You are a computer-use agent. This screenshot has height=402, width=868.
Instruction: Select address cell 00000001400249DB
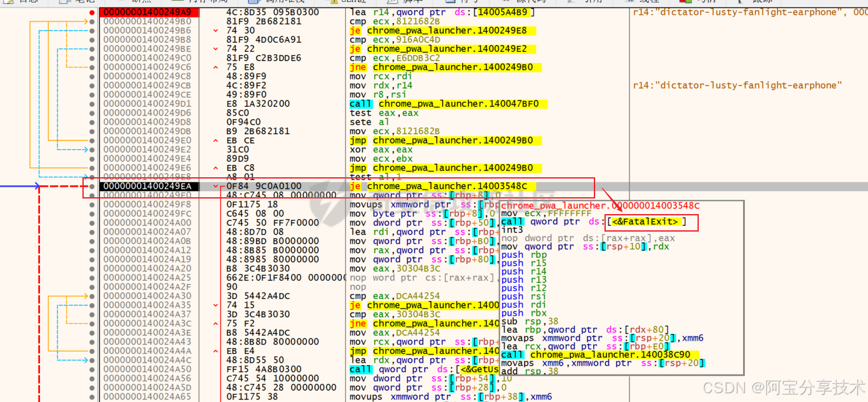click(x=149, y=131)
